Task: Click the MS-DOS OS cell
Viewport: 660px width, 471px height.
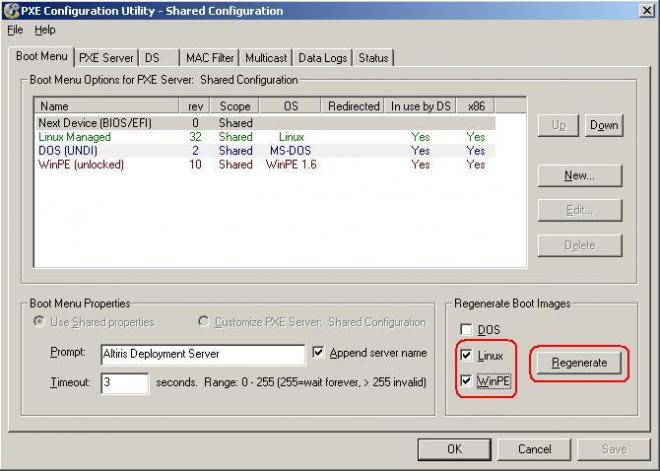Action: coord(290,151)
